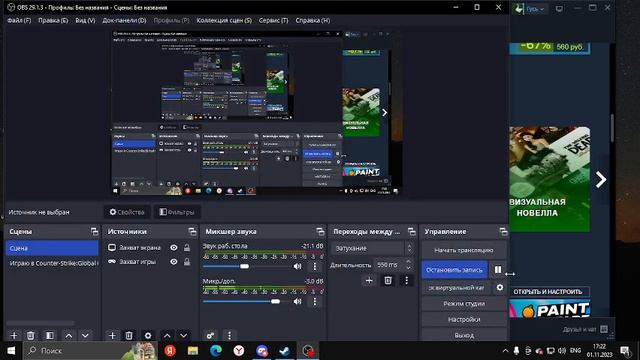Open Файл (F) menu
Viewport: 640px width, 360px height.
19,20
